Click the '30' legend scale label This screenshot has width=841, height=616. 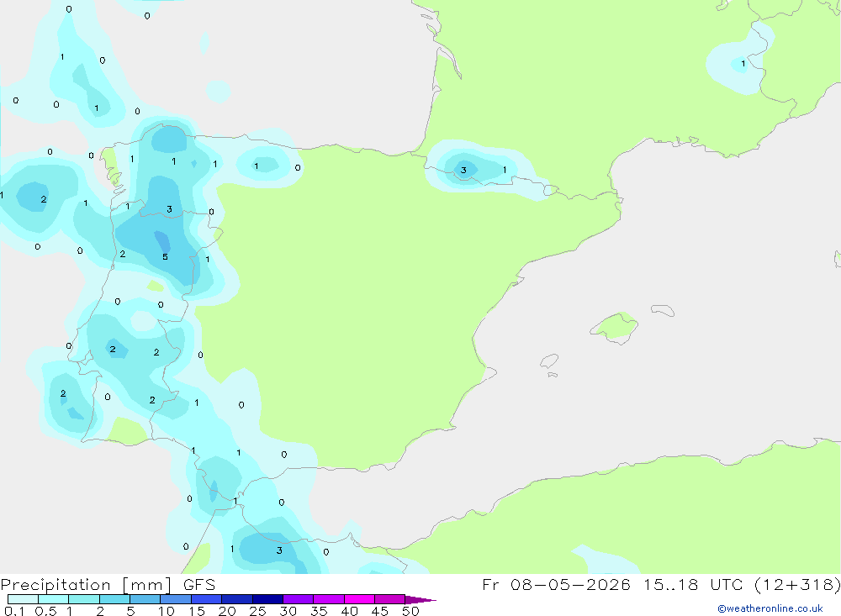click(x=288, y=611)
